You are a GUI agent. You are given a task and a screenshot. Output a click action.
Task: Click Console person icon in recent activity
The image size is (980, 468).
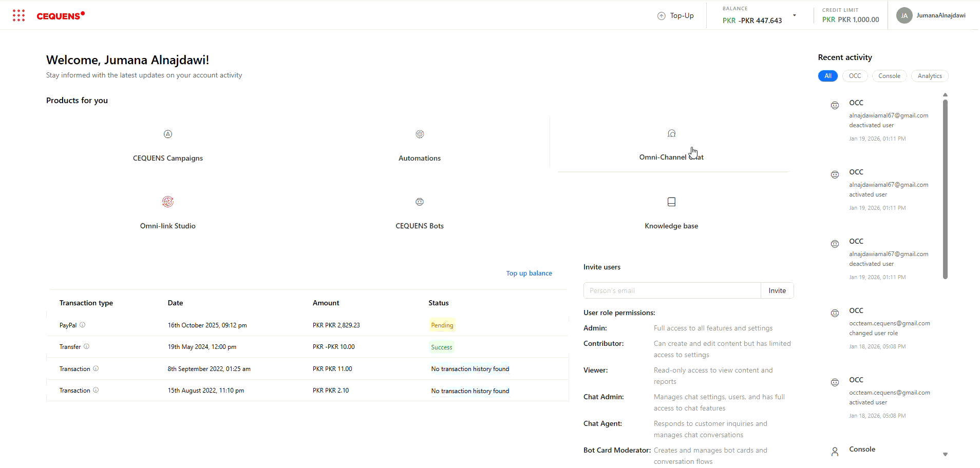tap(835, 452)
